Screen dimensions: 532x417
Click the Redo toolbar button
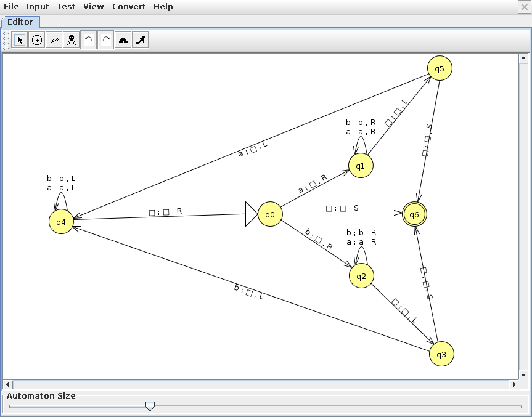click(106, 40)
